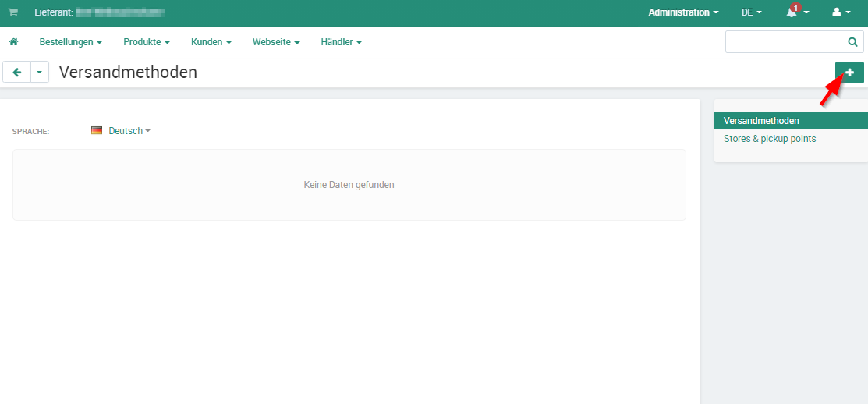
Task: Open the Webseite menu
Action: [276, 42]
